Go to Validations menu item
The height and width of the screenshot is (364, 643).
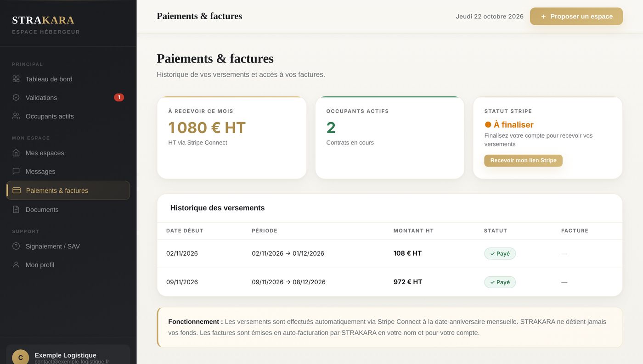click(68, 97)
